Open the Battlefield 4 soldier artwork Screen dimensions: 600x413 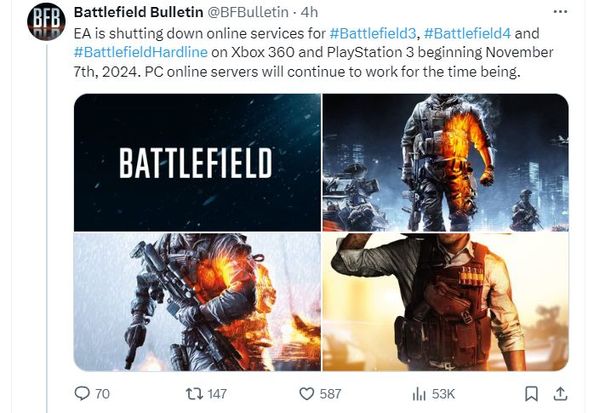tap(197, 302)
